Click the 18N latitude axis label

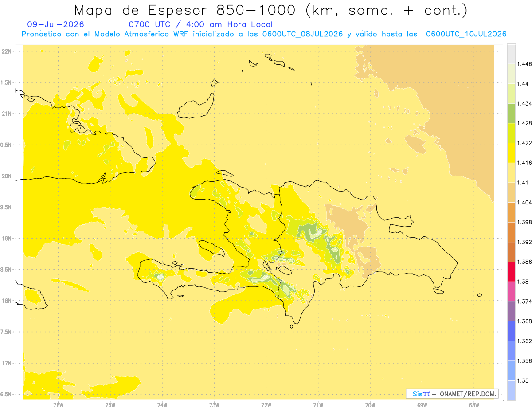tap(7, 301)
